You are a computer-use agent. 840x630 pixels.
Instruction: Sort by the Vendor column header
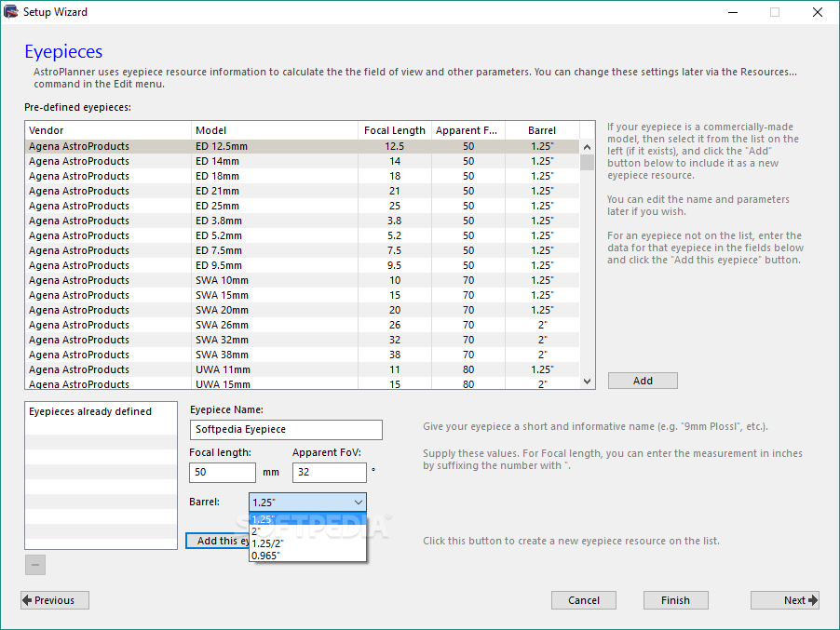108,130
